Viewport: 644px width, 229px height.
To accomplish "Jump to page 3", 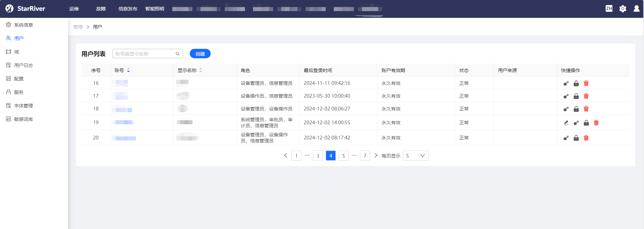I will (x=318, y=156).
